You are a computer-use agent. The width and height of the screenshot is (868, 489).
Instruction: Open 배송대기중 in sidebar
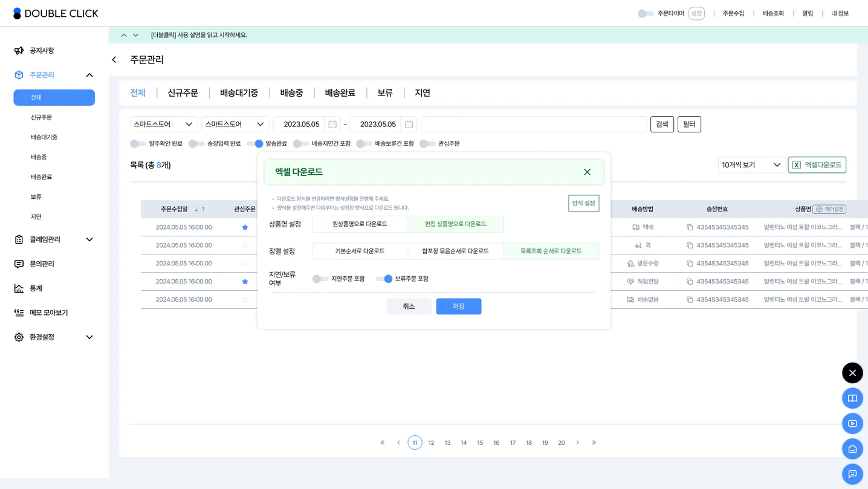(44, 137)
